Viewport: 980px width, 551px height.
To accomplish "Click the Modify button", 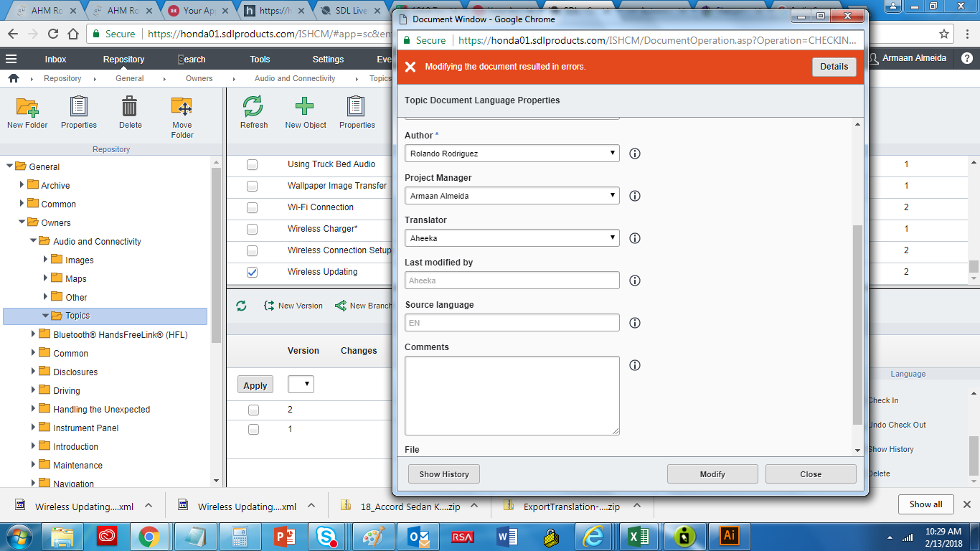I will point(712,474).
